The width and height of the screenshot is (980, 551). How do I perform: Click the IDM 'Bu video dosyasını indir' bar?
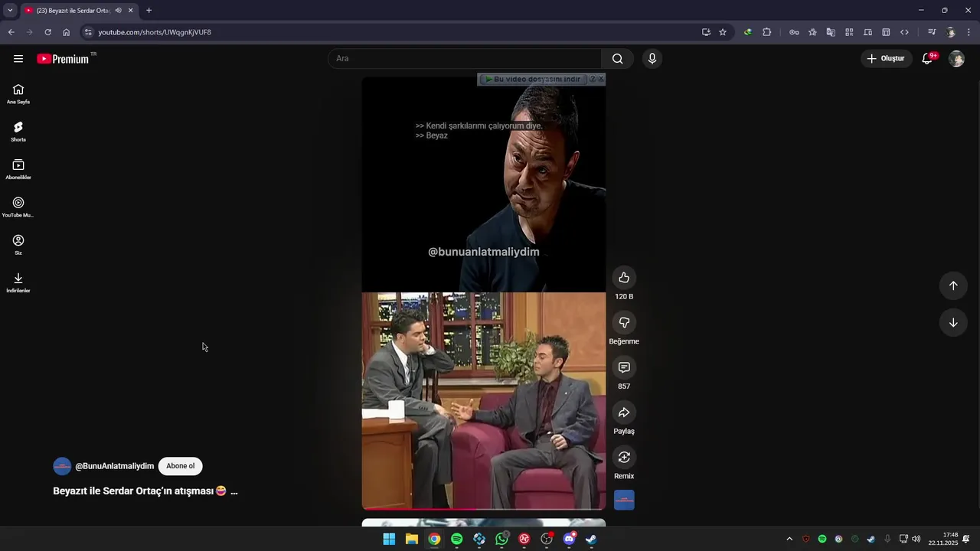pyautogui.click(x=533, y=79)
